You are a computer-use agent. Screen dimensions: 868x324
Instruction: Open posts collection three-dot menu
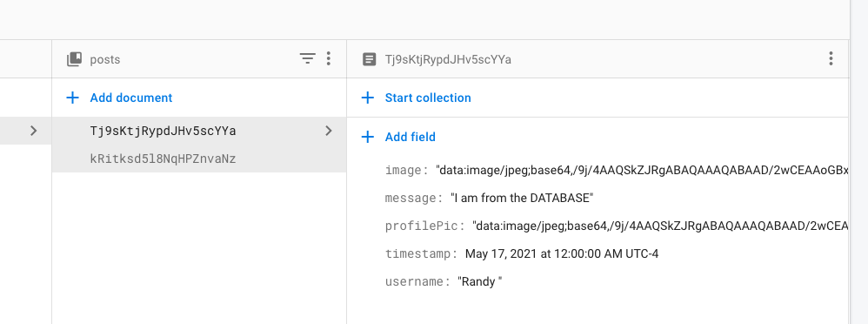point(329,58)
